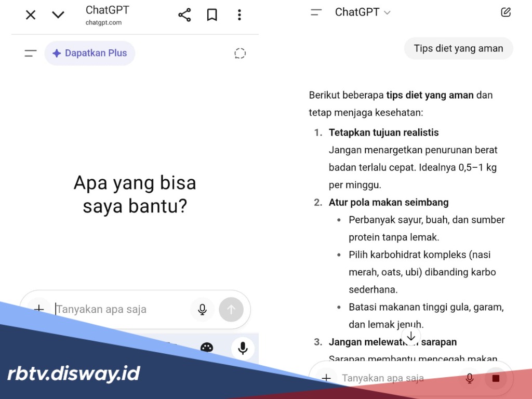Image resolution: width=532 pixels, height=399 pixels.
Task: Tap the plus attachment icon in the composer
Action: [x=38, y=309]
